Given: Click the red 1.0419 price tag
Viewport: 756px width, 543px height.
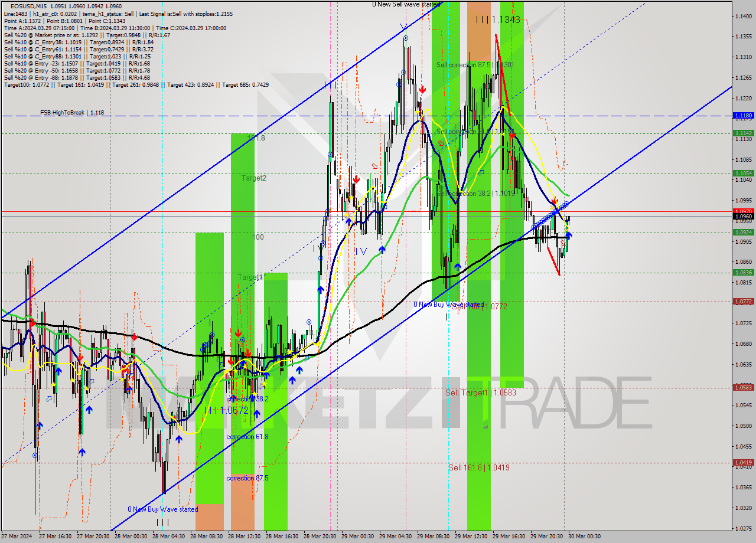Looking at the screenshot, I should pyautogui.click(x=743, y=463).
